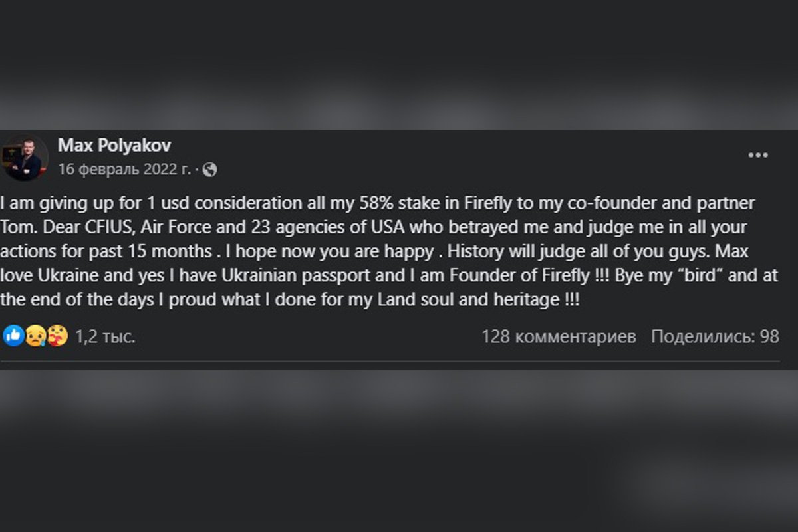This screenshot has height=532, width=798.
Task: Open Max Polyakov's profile picture
Action: [x=25, y=158]
